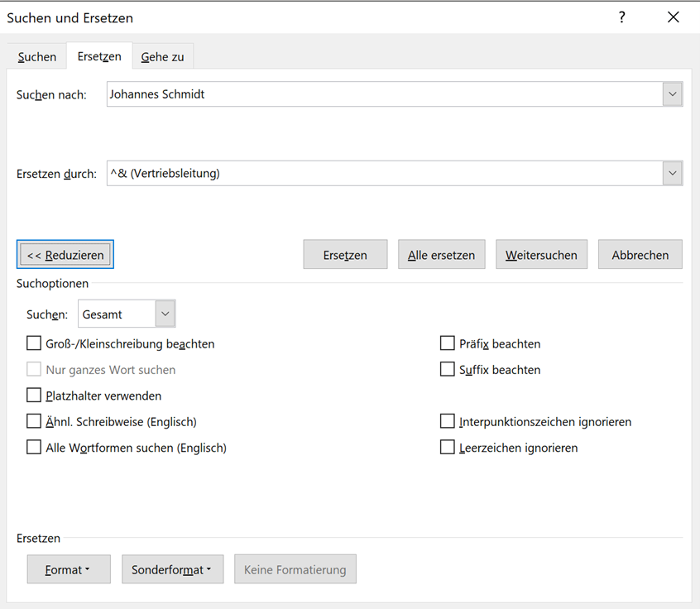Toggle Platzhalter verwenden checkbox
This screenshot has width=700, height=609.
tap(34, 396)
